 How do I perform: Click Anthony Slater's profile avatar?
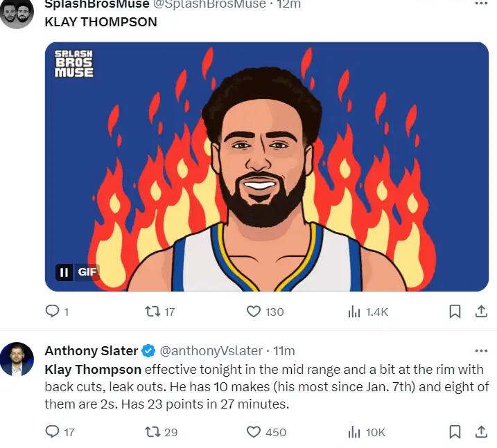point(17,359)
